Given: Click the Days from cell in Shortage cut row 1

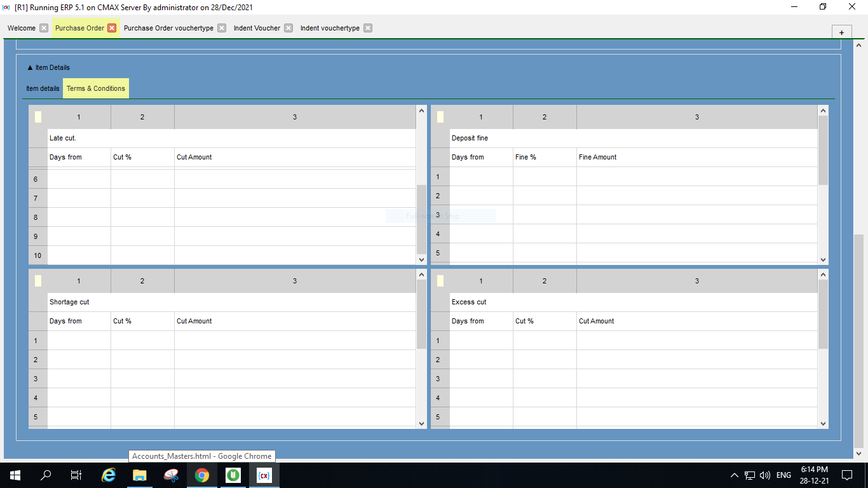Looking at the screenshot, I should (x=79, y=341).
